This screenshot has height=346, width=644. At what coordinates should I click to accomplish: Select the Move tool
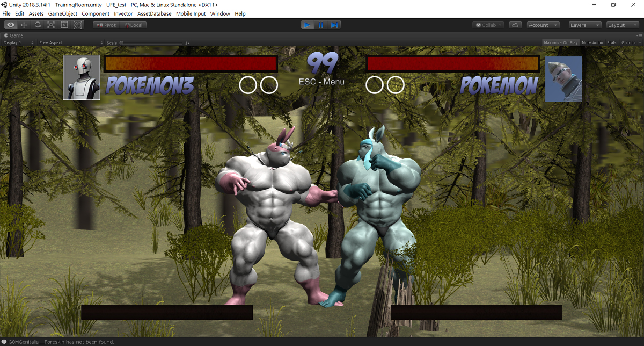click(x=24, y=25)
